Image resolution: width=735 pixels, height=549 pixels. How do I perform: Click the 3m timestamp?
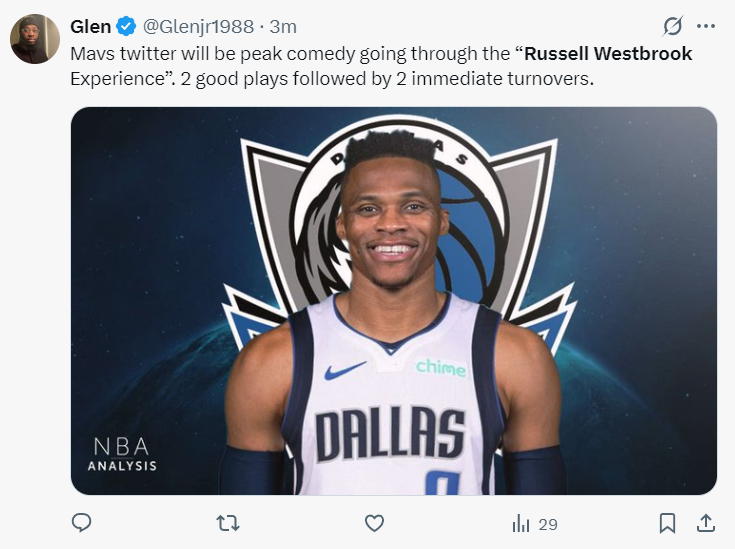point(283,26)
